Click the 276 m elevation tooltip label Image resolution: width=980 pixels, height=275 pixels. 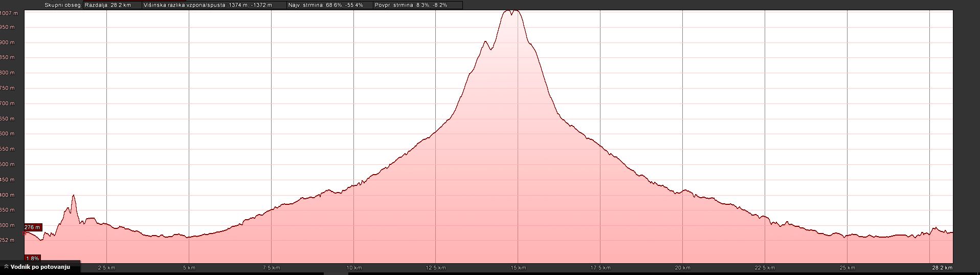click(x=32, y=227)
